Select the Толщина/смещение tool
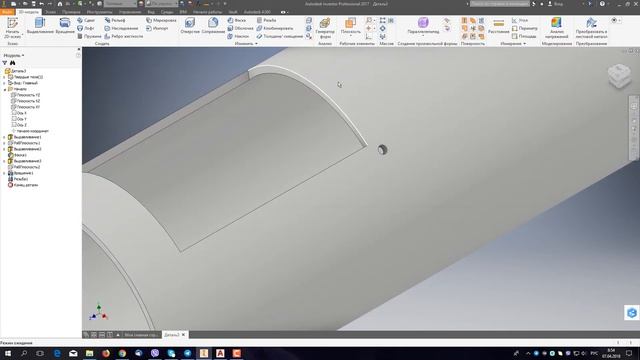This screenshot has height=360, width=640. click(x=280, y=36)
